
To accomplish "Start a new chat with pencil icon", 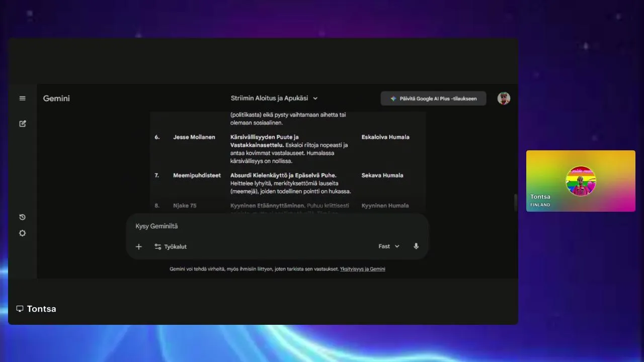I will click(x=22, y=124).
